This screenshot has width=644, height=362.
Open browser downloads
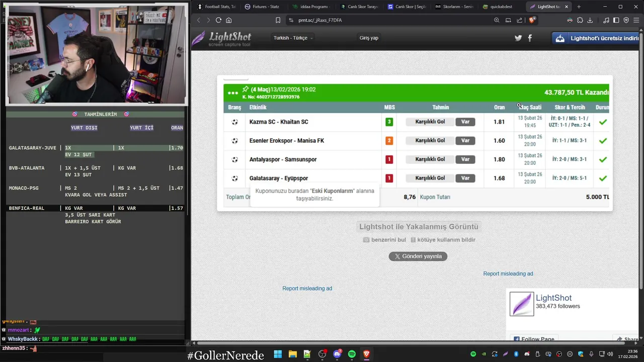(x=590, y=20)
